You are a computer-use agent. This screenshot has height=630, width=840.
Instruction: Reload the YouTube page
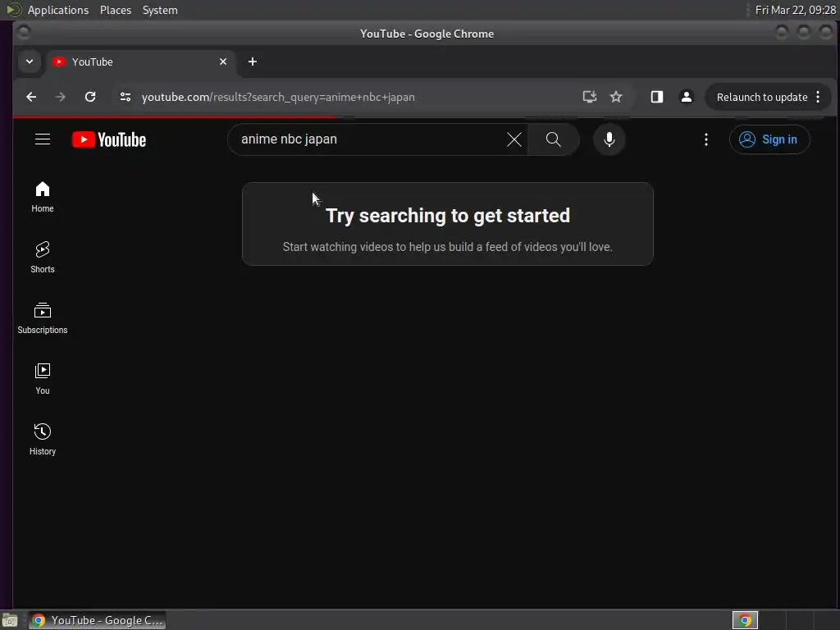[90, 97]
